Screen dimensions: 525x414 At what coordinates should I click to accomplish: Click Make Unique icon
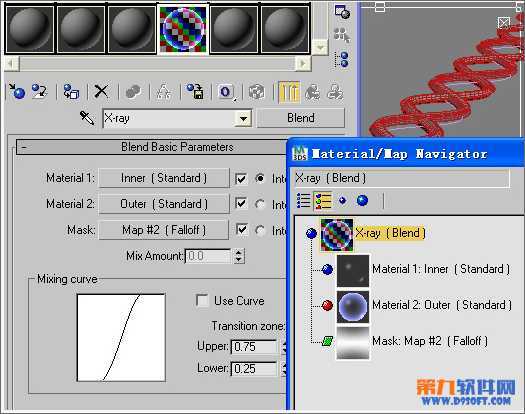(x=164, y=91)
